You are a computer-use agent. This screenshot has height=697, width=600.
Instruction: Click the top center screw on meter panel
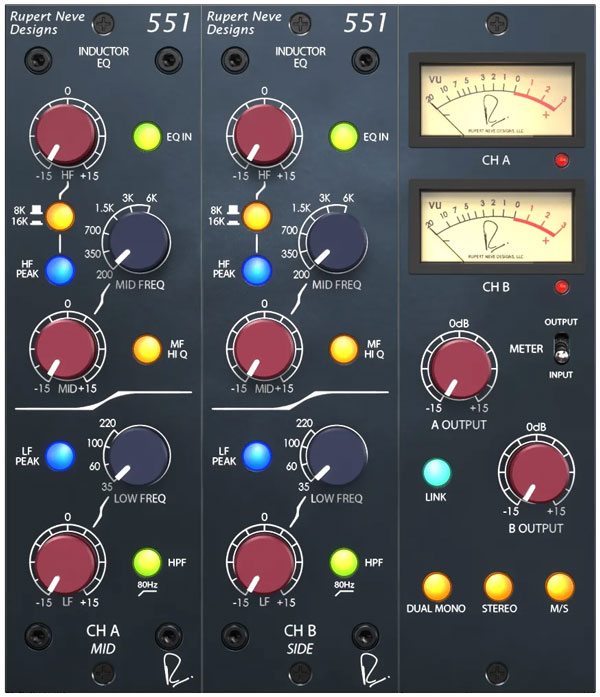point(497,23)
